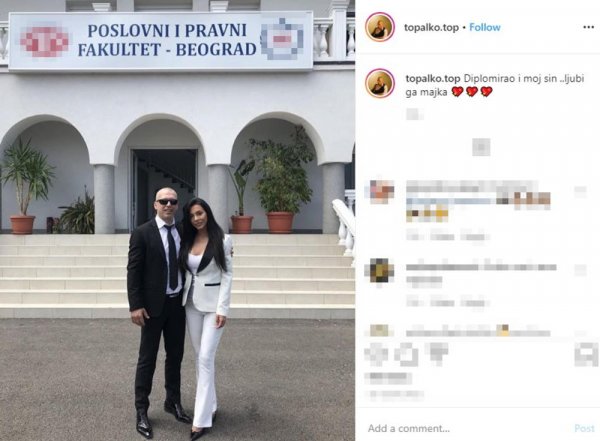Save post with the bookmark icon
Viewport: 600px width, 441px height.
click(586, 354)
